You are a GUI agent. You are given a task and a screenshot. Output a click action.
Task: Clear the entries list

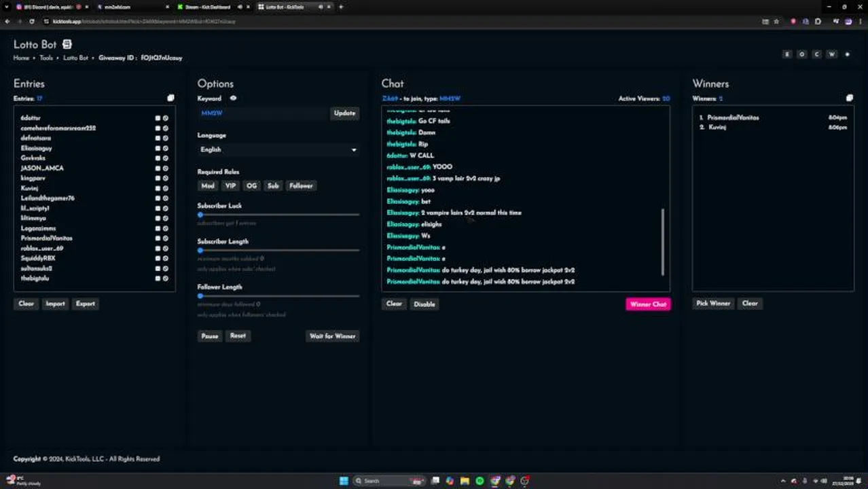26,304
